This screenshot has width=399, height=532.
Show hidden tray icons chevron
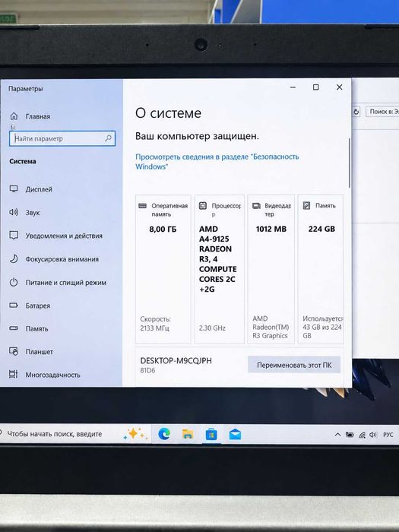click(x=337, y=435)
